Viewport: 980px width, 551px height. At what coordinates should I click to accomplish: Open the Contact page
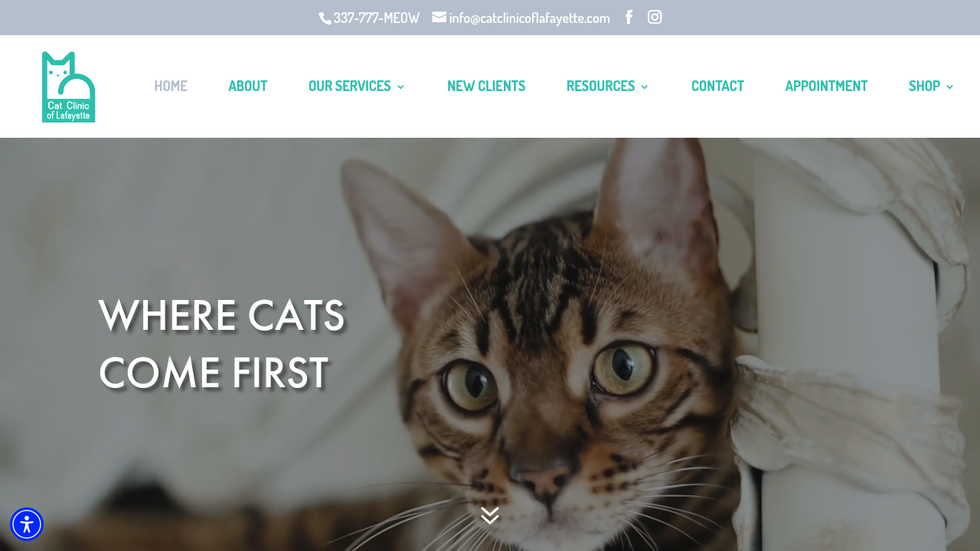[x=717, y=86]
